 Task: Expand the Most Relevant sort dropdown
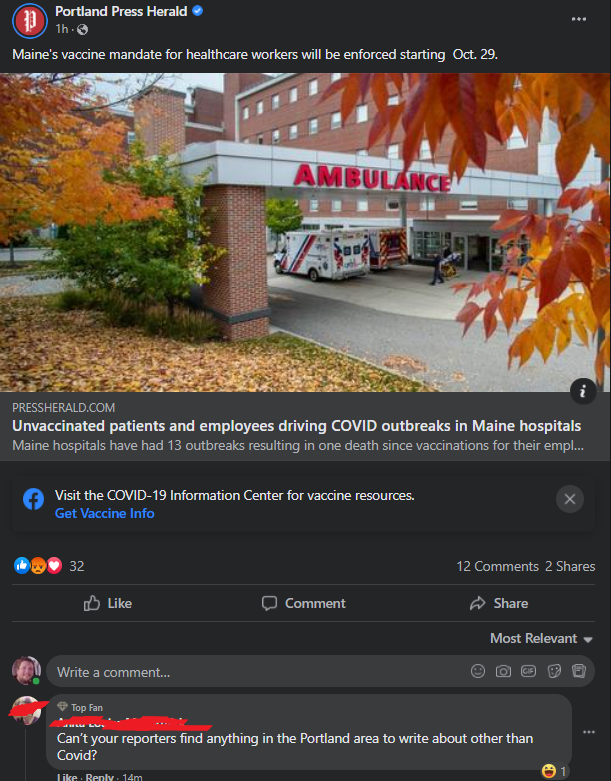pos(541,639)
